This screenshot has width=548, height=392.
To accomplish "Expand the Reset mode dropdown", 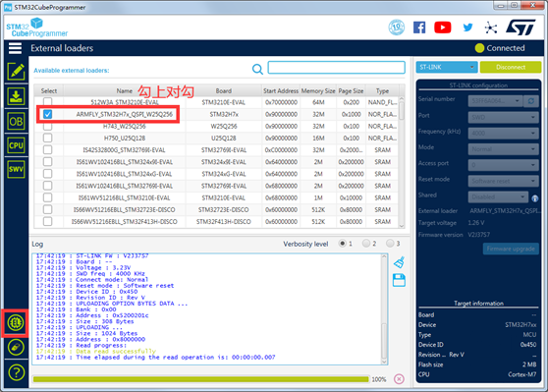I will (x=503, y=181).
